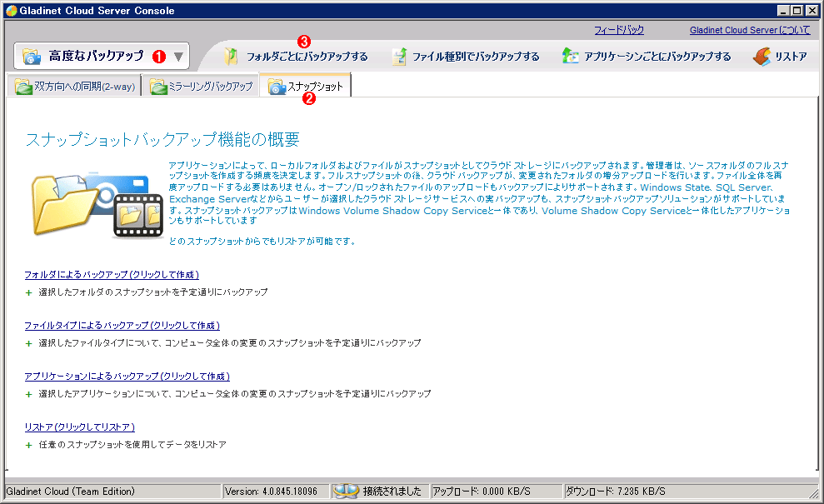Click the connection status icon in status bar
Image resolution: width=824 pixels, height=504 pixels.
347,491
